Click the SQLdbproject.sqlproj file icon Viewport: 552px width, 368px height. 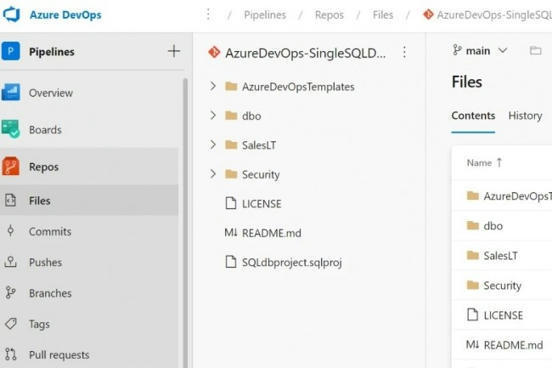tap(231, 262)
